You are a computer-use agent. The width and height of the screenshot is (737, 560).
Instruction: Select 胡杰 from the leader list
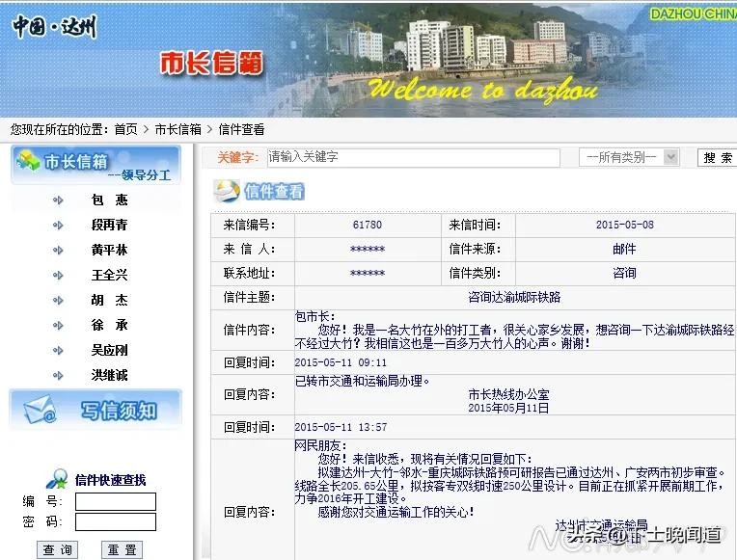(x=109, y=301)
